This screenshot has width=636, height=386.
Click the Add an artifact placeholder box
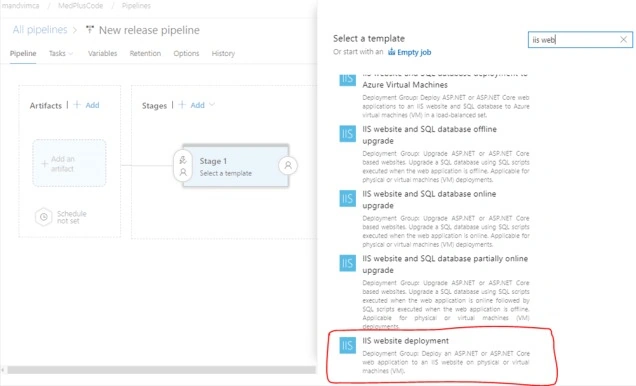(x=69, y=163)
